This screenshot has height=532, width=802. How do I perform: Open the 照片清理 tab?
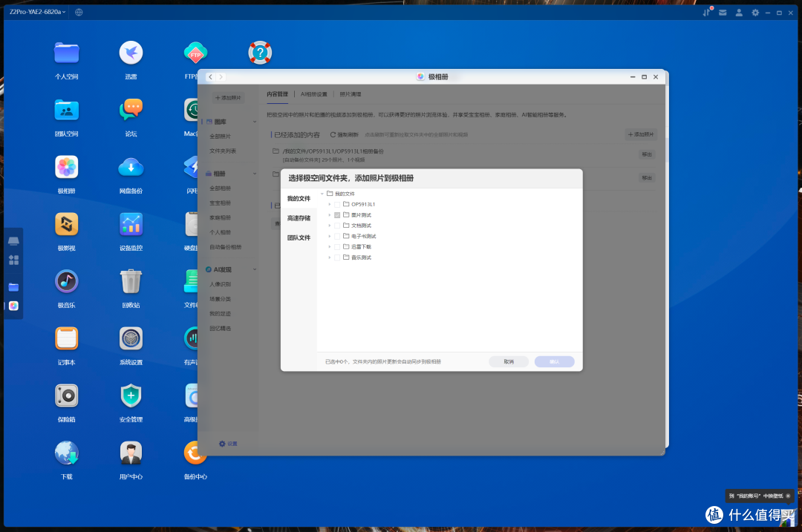click(x=350, y=93)
